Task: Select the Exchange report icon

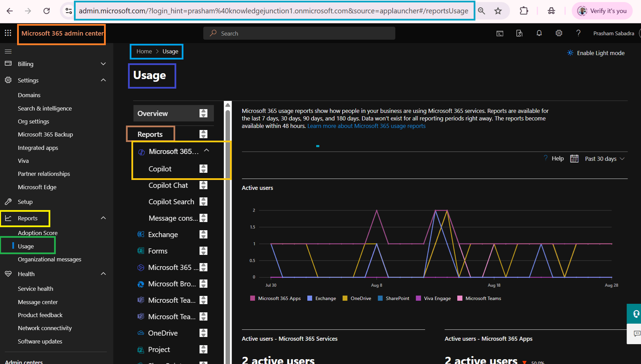Action: pos(140,234)
